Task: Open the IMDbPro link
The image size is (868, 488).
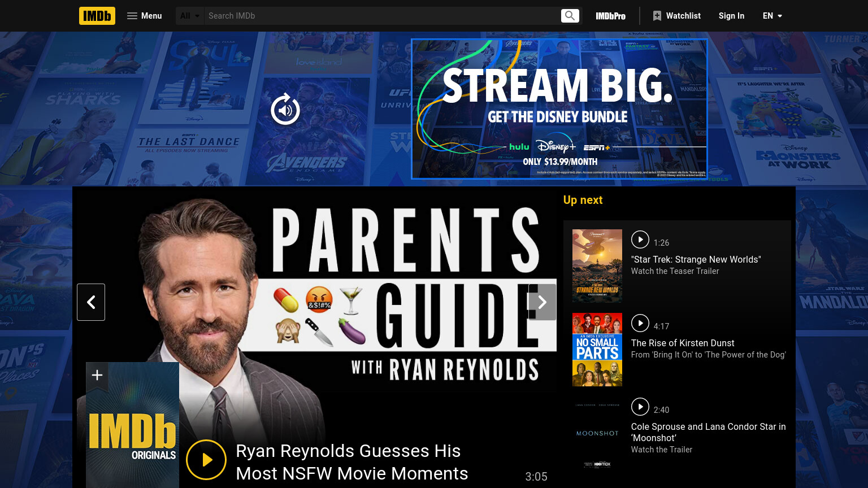Action: click(610, 16)
